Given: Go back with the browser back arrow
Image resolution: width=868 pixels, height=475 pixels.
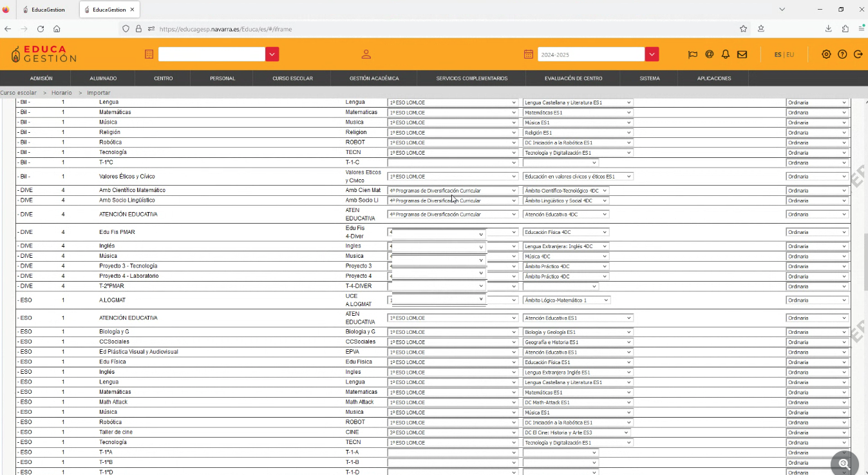Looking at the screenshot, I should [x=8, y=28].
